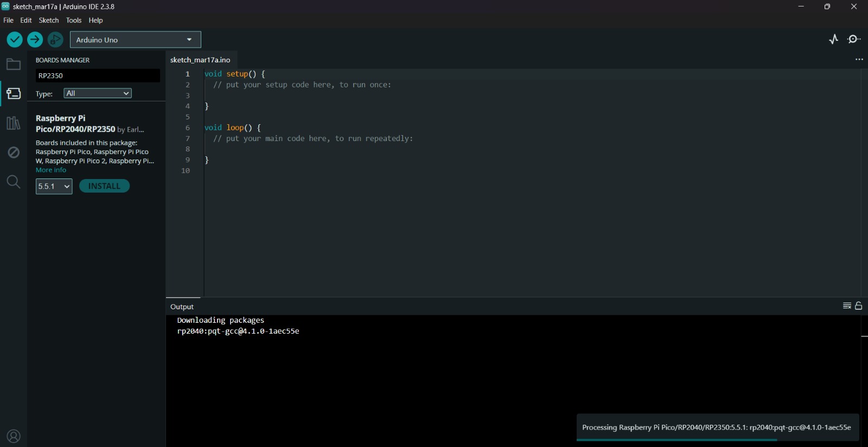The image size is (868, 447).
Task: Open the Sketch menu
Action: (x=49, y=20)
